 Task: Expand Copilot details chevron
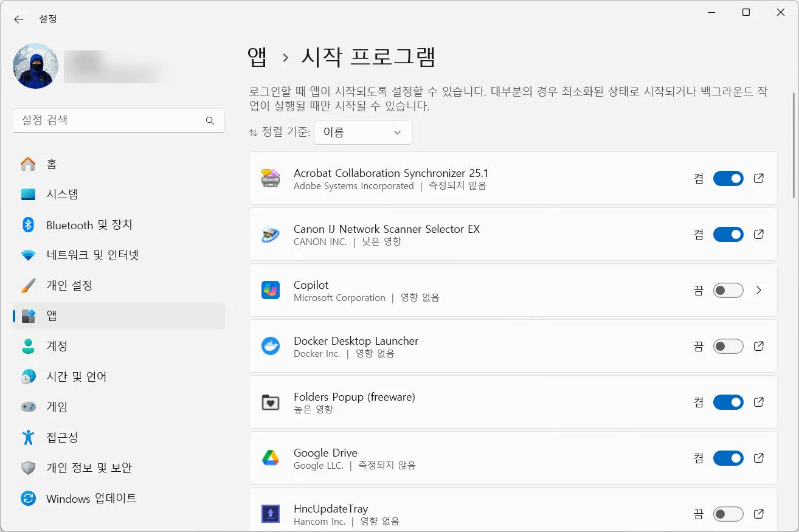click(x=759, y=290)
